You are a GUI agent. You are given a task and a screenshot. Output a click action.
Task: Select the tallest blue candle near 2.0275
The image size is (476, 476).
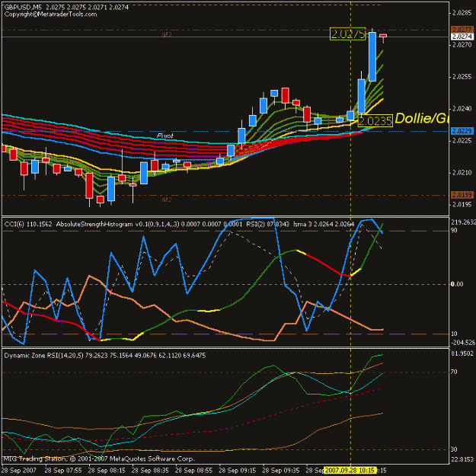point(372,56)
